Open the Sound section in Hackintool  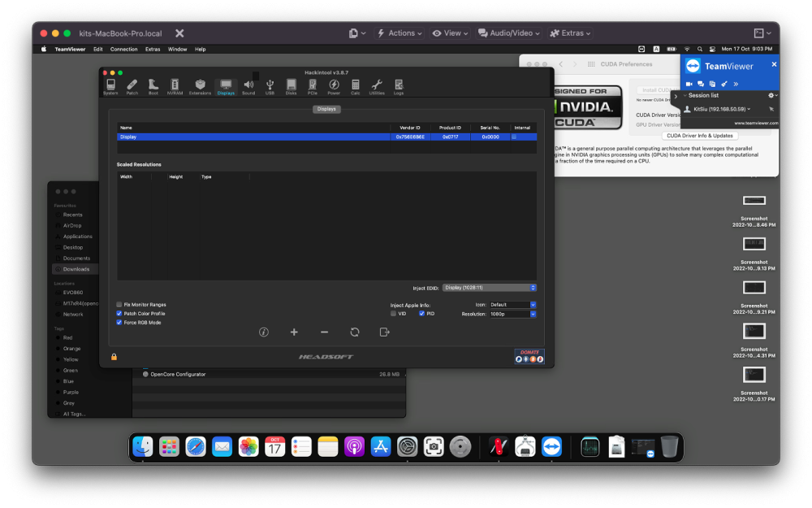pyautogui.click(x=248, y=87)
